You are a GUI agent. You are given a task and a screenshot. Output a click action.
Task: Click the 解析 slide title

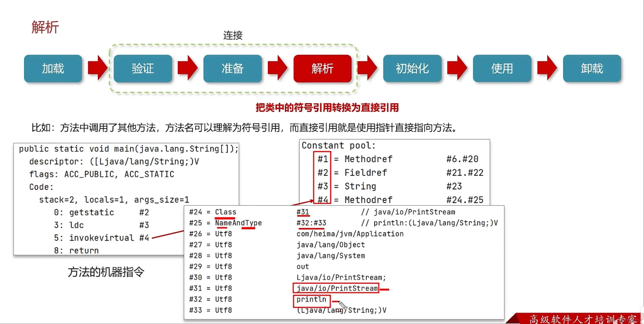click(x=45, y=27)
